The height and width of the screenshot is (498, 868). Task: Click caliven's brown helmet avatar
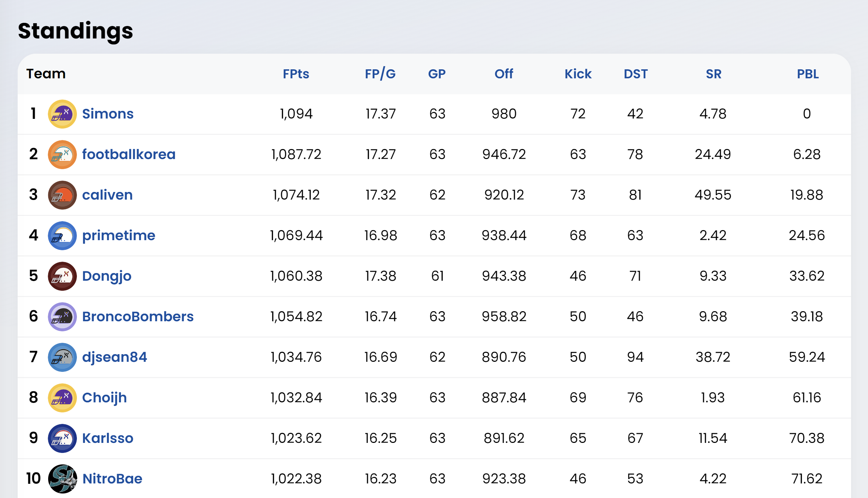pyautogui.click(x=62, y=195)
